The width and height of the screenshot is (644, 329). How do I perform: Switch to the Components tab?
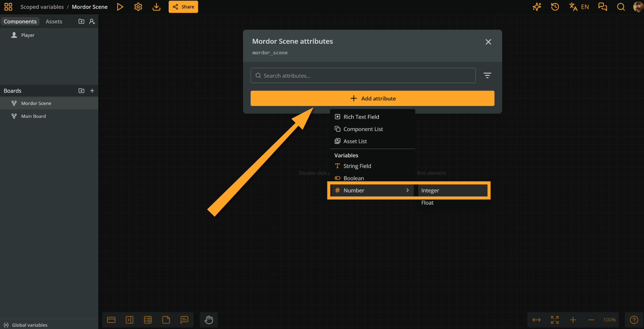pyautogui.click(x=20, y=21)
